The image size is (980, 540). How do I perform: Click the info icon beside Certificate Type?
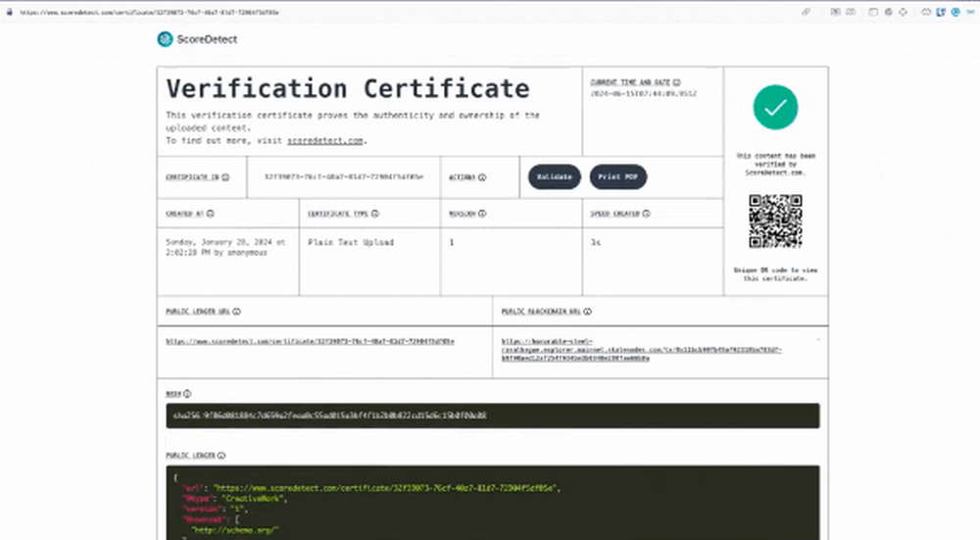[375, 213]
